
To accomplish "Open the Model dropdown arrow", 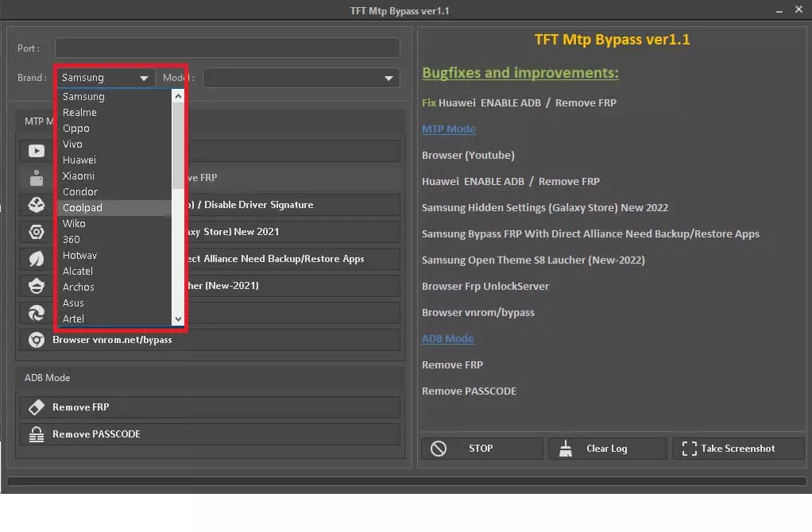I will pos(389,78).
